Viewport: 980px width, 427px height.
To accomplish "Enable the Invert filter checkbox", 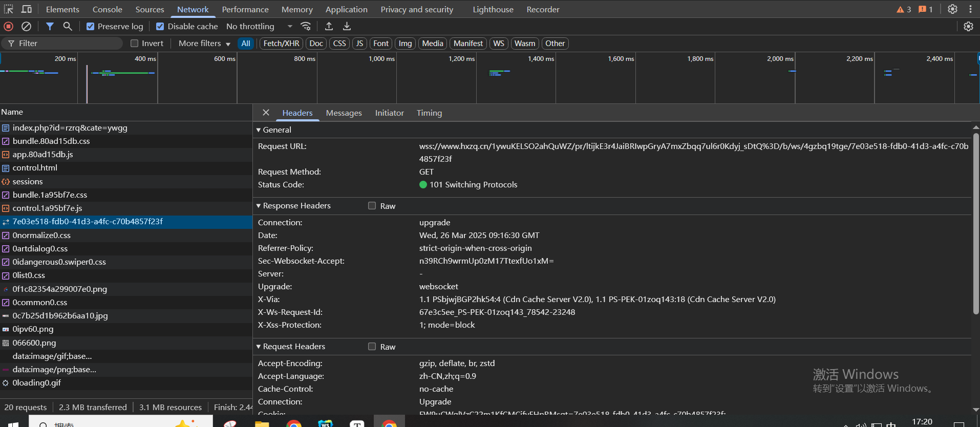I will tap(135, 44).
